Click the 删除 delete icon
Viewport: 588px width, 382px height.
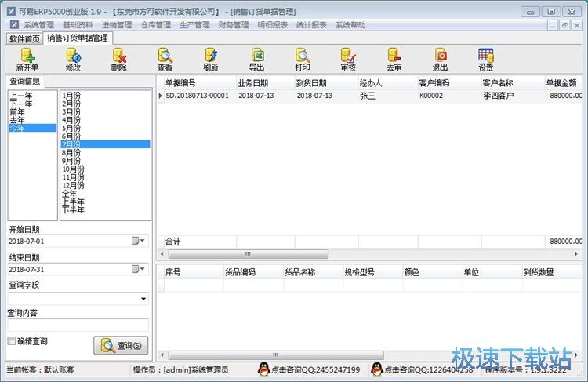pos(119,56)
